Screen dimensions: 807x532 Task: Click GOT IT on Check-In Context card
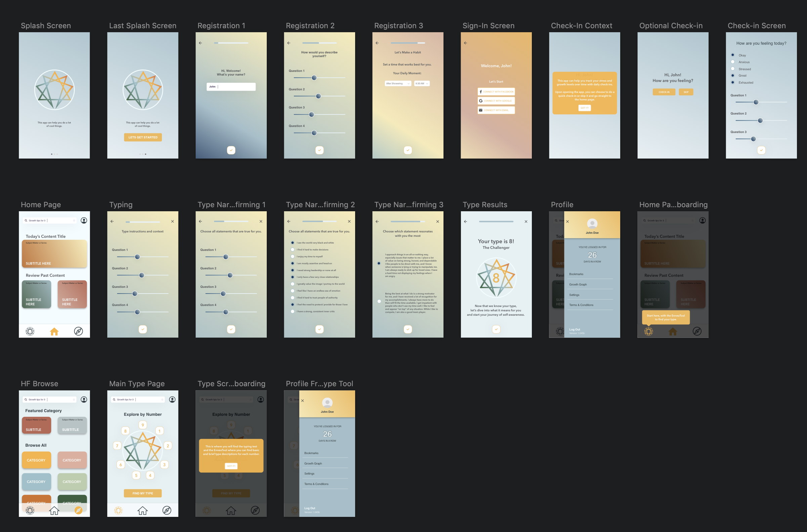(585, 108)
